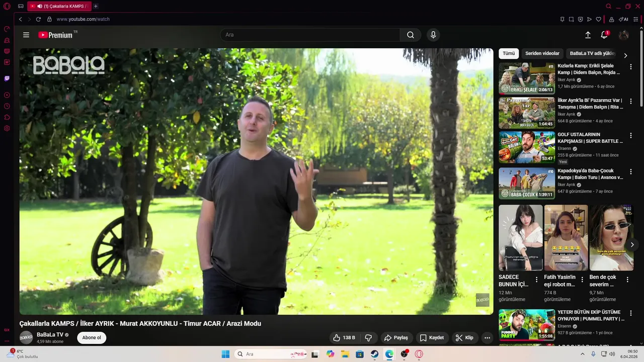Open sidebar Settings gear icon

tap(7, 128)
